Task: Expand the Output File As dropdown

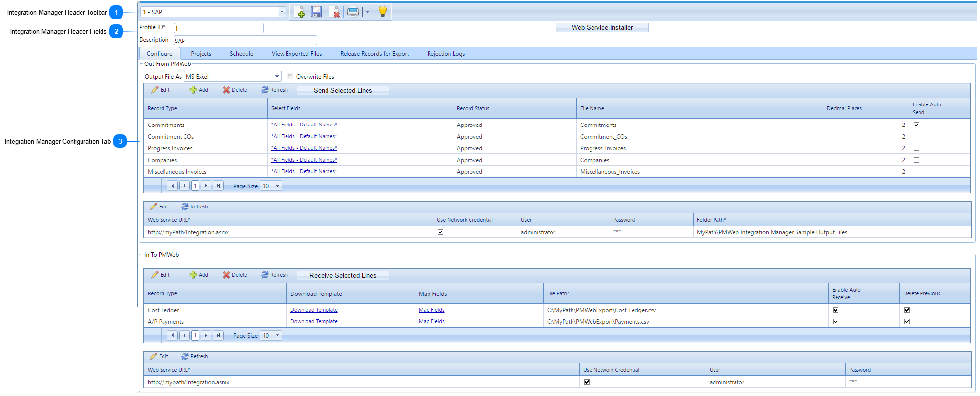Action: [x=277, y=76]
